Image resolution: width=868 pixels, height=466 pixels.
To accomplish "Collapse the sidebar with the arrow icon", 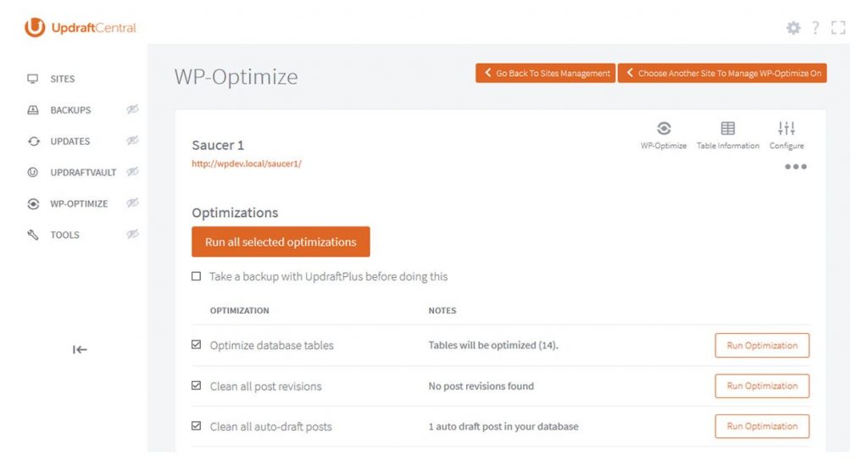I will point(80,349).
